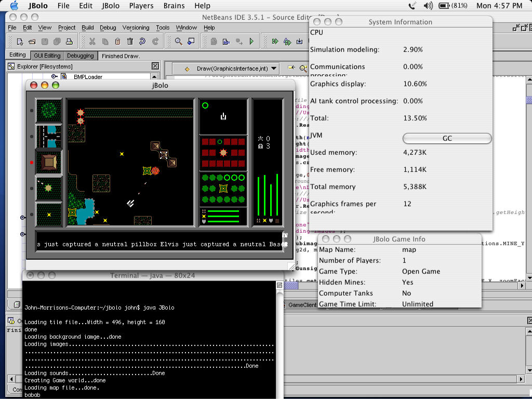Click the Redo arrow toolbar icon
532x399 pixels.
pyautogui.click(x=155, y=42)
